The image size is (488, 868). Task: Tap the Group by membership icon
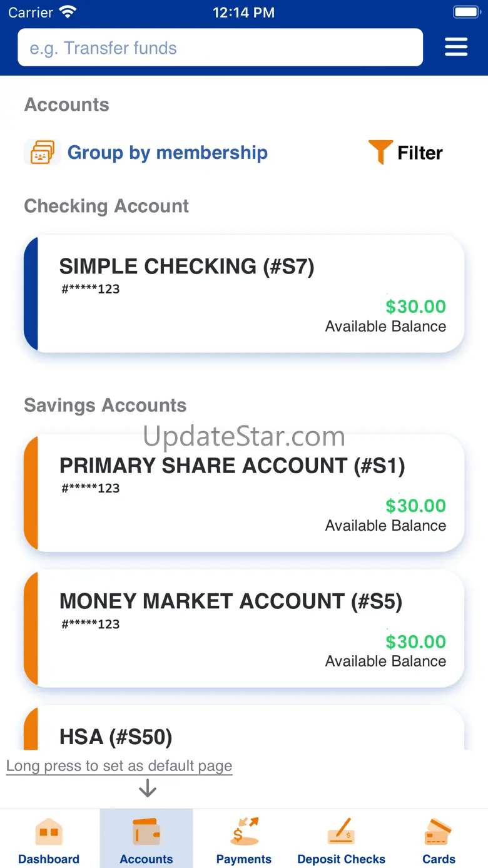[42, 153]
